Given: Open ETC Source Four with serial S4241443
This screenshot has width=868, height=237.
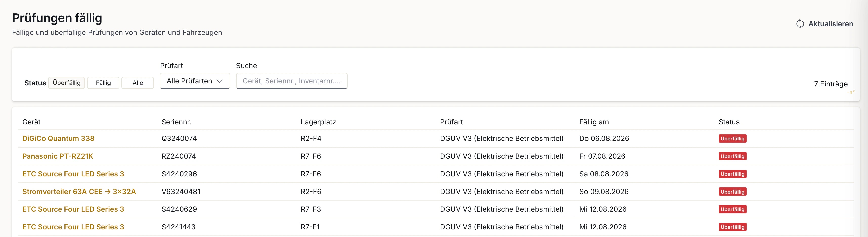Looking at the screenshot, I should click(x=73, y=227).
